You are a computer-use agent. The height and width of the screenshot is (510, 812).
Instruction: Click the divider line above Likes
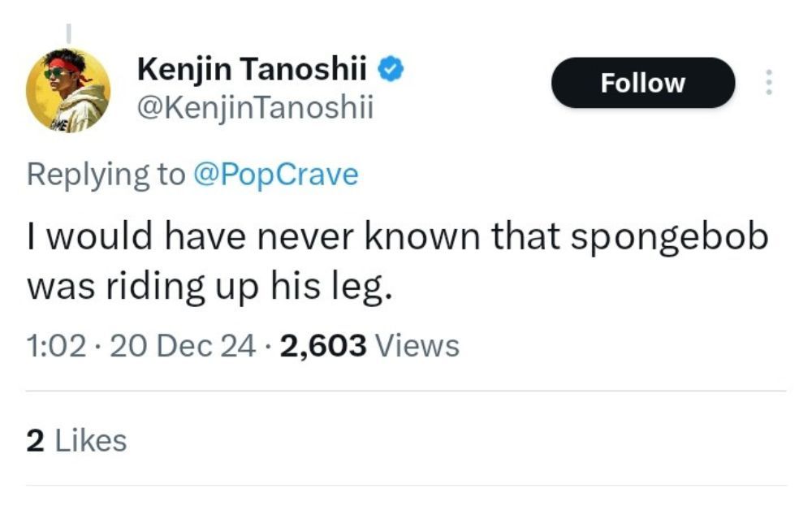[406, 391]
